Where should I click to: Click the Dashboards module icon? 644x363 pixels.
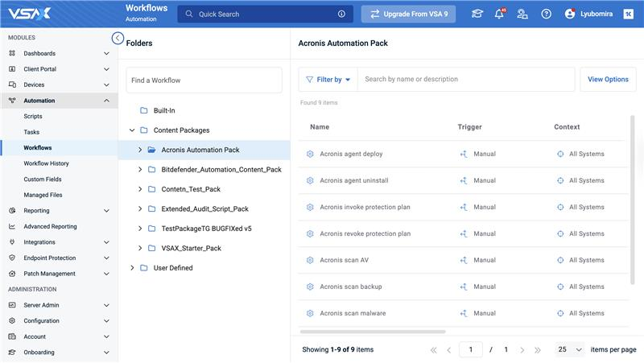pyautogui.click(x=12, y=53)
